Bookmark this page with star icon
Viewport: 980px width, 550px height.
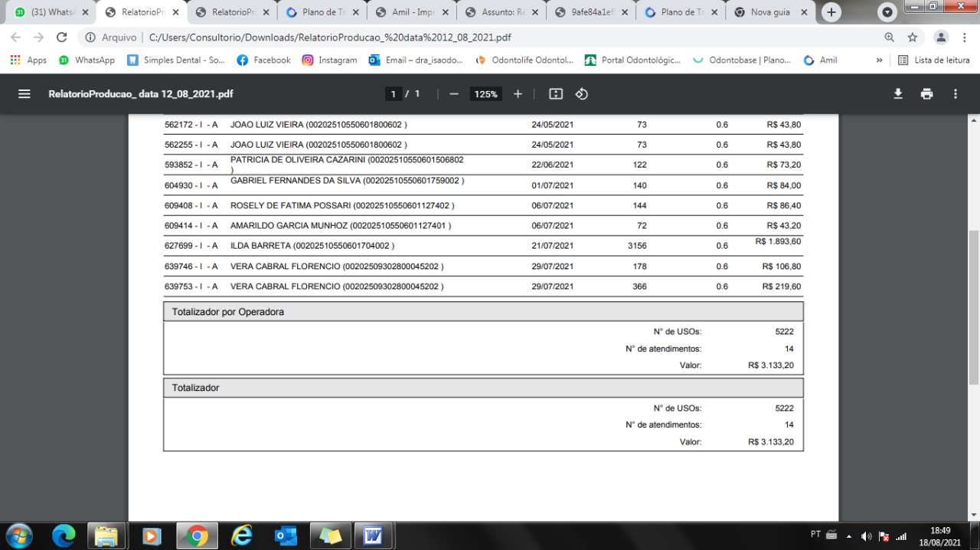913,37
